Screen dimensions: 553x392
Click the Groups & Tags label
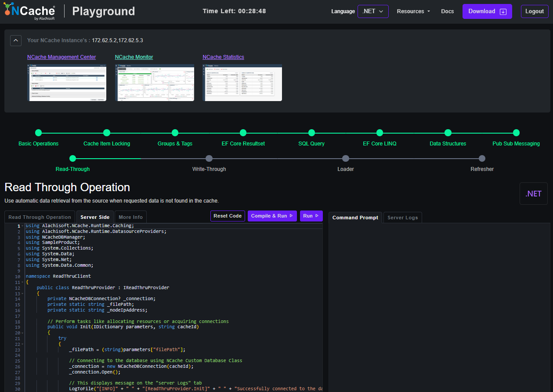[x=175, y=144]
